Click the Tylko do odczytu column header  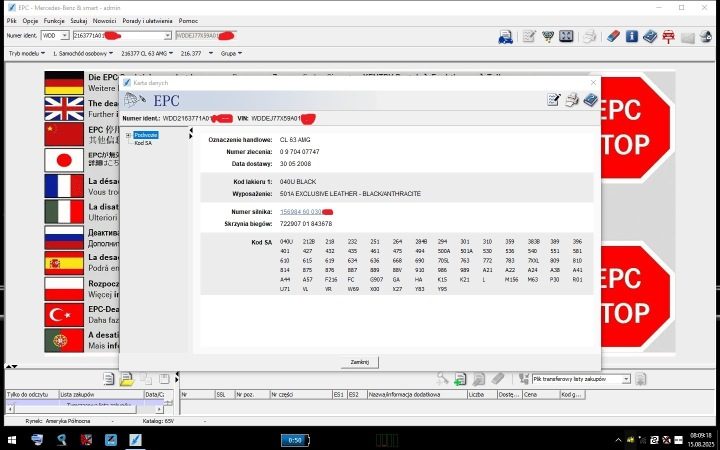[32, 394]
